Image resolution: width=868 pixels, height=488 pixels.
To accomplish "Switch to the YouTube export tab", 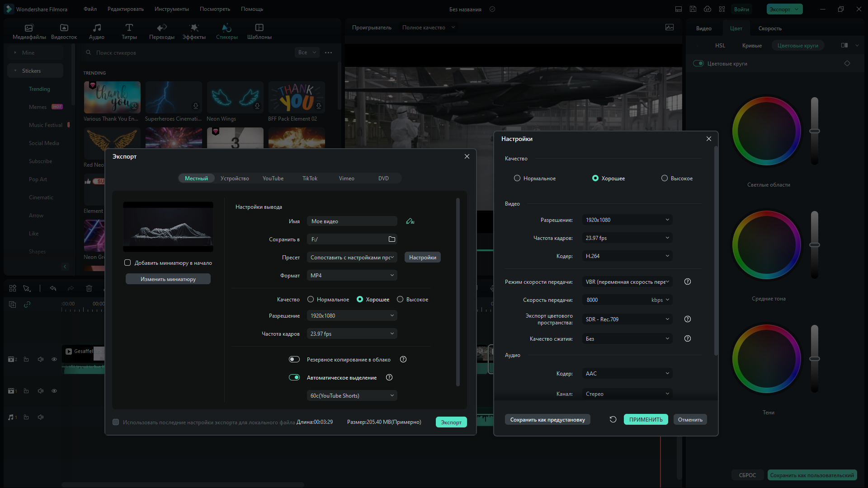I will [273, 178].
